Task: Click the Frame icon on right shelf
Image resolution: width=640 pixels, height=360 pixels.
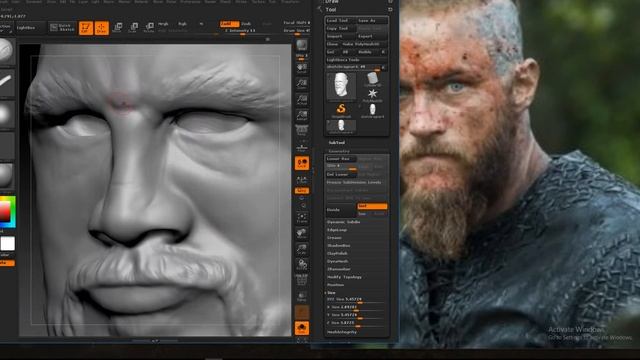Action: [302, 218]
